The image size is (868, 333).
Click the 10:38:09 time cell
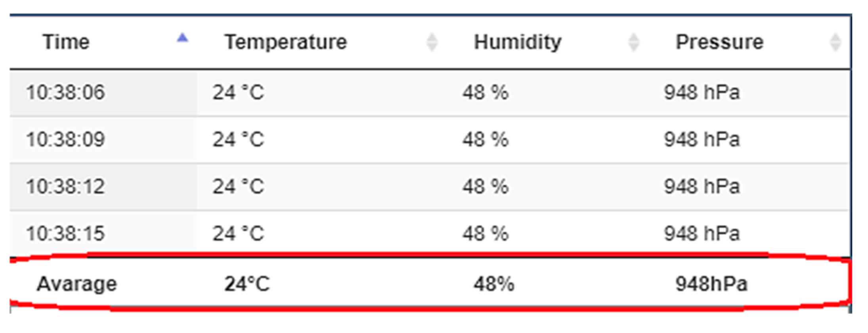point(65,139)
